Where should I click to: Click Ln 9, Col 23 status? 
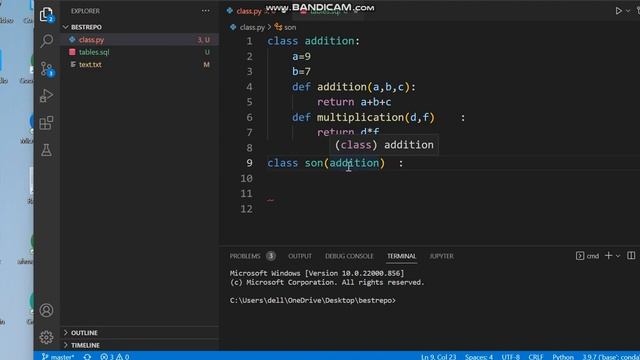click(438, 357)
